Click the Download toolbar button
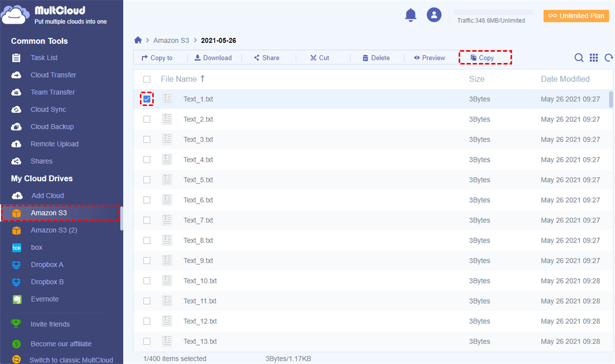This screenshot has width=615, height=364. pyautogui.click(x=213, y=58)
